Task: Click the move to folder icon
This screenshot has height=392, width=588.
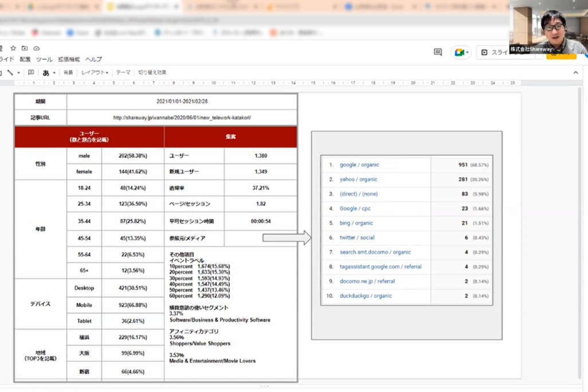Action: [x=25, y=48]
